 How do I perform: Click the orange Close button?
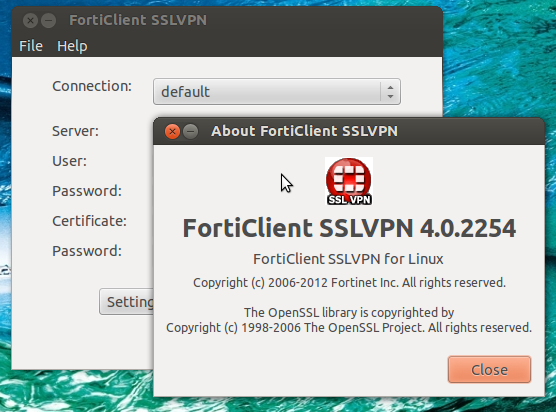pos(489,370)
